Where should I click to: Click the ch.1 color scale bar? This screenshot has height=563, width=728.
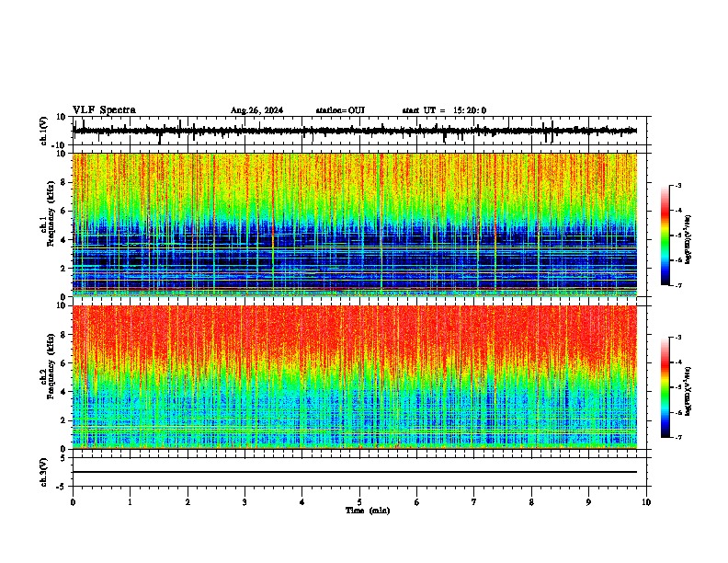click(665, 236)
